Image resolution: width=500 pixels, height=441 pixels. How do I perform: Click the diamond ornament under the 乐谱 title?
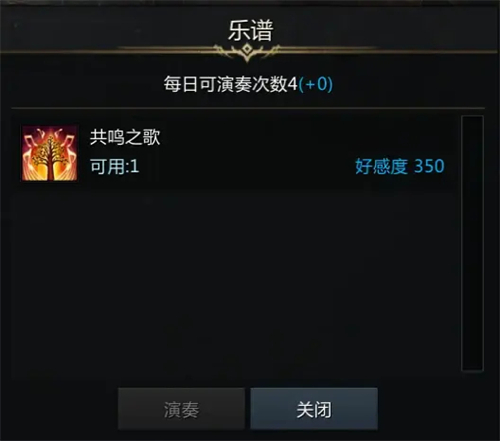pos(247,50)
